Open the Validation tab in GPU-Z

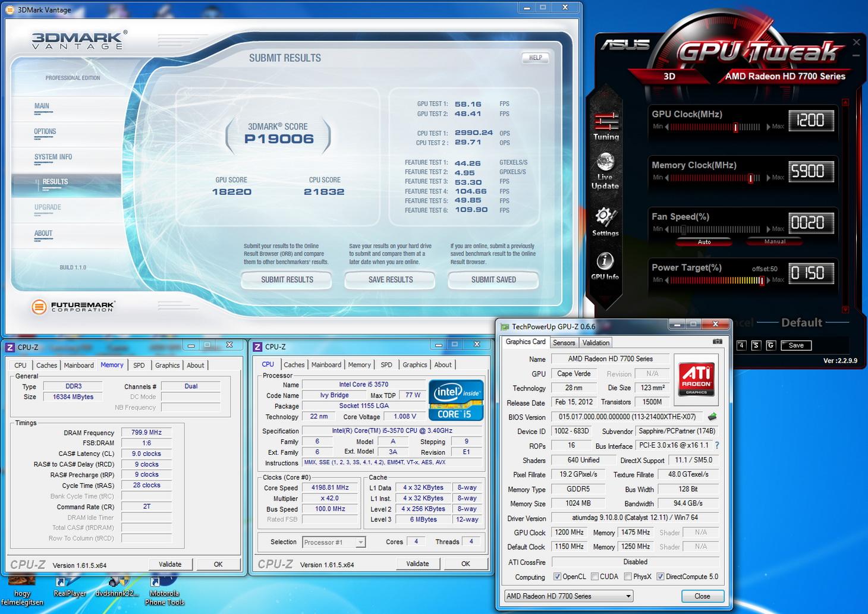tap(596, 342)
